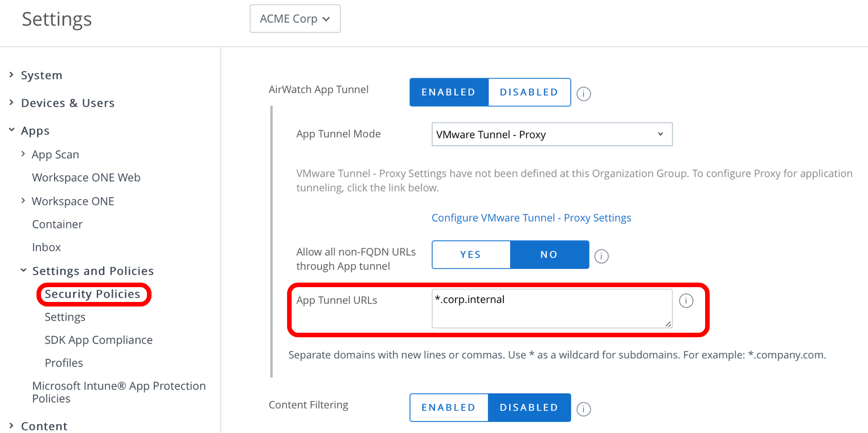Viewport: 868px width, 433px height.
Task: Click Configure VMware Tunnel - Proxy Settings link
Action: [x=531, y=218]
